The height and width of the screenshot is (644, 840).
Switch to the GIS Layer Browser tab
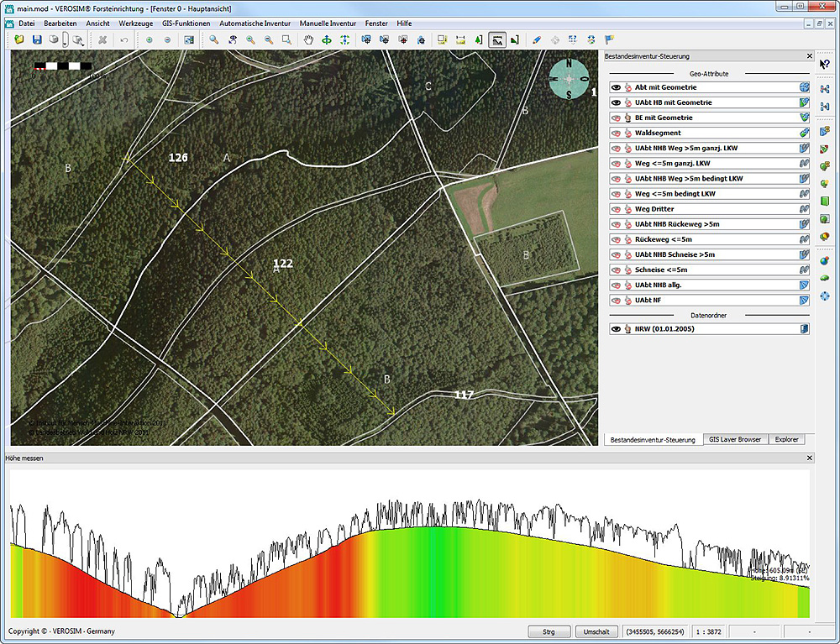(x=735, y=439)
